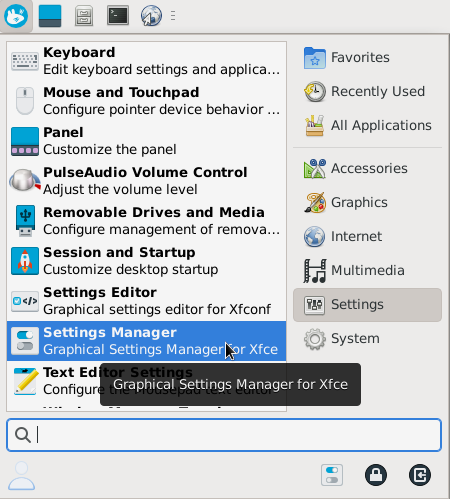This screenshot has width=450, height=499.
Task: Select the Favorites category
Action: coord(367,58)
